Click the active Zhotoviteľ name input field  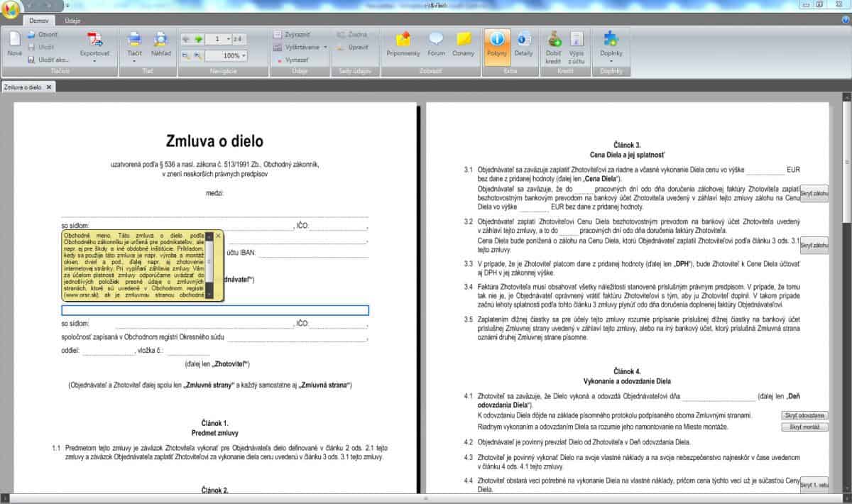click(215, 310)
